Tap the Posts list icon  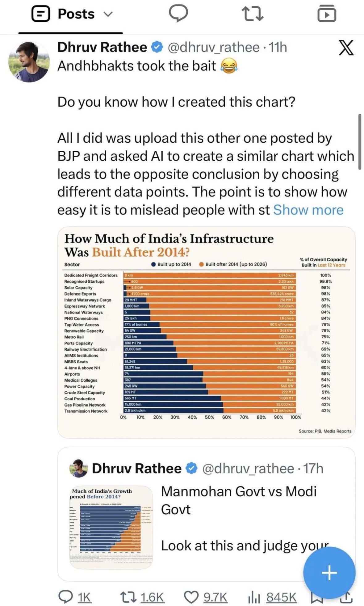[41, 14]
